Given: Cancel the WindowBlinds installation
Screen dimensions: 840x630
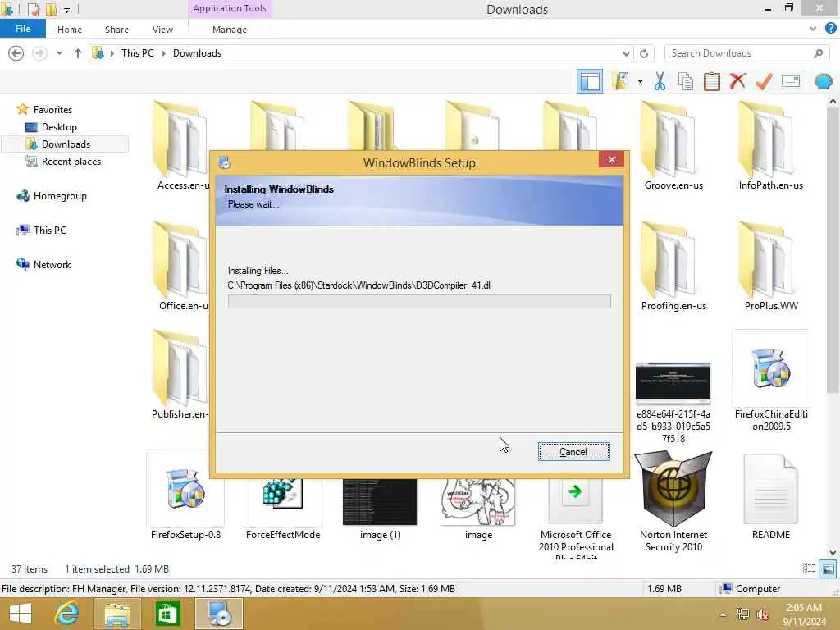Looking at the screenshot, I should point(573,452).
